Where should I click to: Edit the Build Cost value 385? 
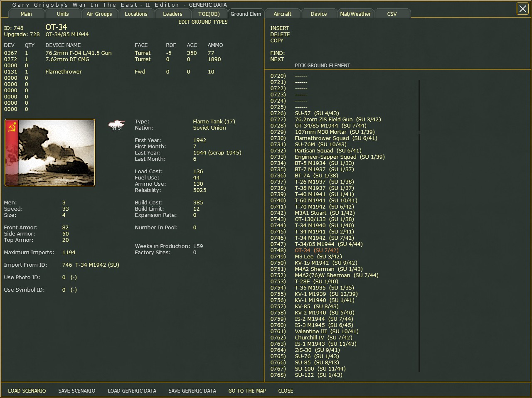[x=198, y=203]
